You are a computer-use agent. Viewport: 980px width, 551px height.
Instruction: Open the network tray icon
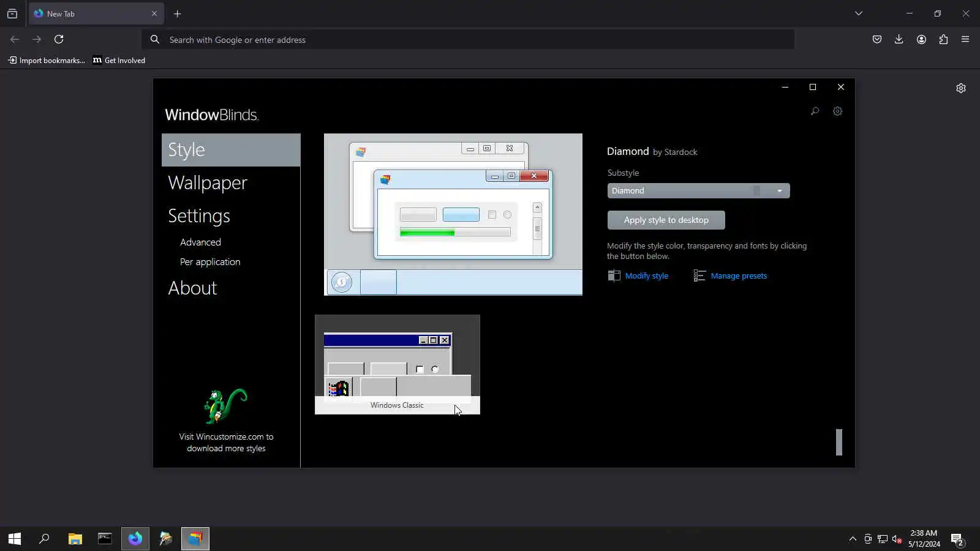[x=883, y=539]
